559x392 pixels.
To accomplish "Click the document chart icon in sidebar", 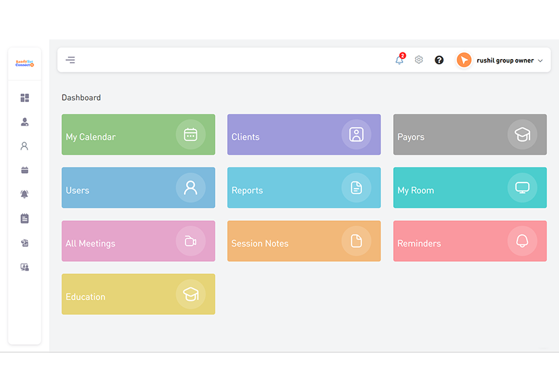I will [25, 243].
